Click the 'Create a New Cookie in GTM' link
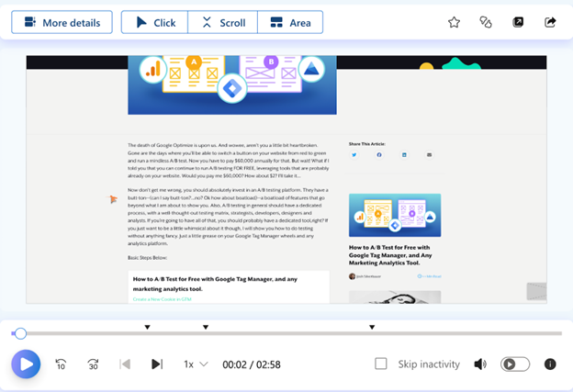Screen dimensions: 573x392 pyautogui.click(x=162, y=299)
